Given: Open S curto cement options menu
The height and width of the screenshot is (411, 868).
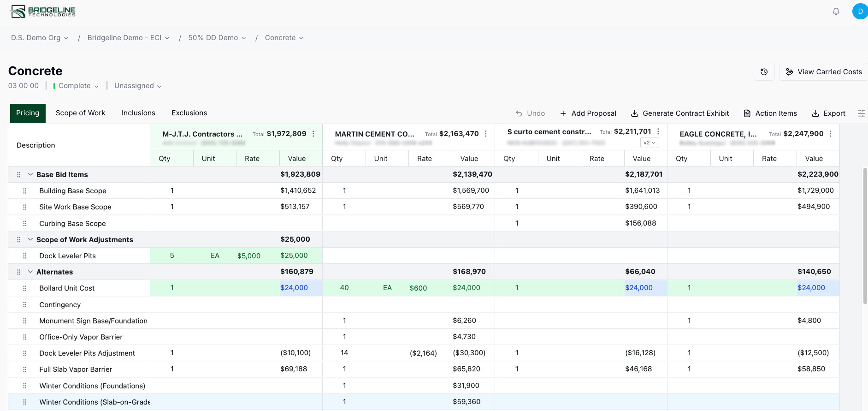Looking at the screenshot, I should tap(658, 131).
